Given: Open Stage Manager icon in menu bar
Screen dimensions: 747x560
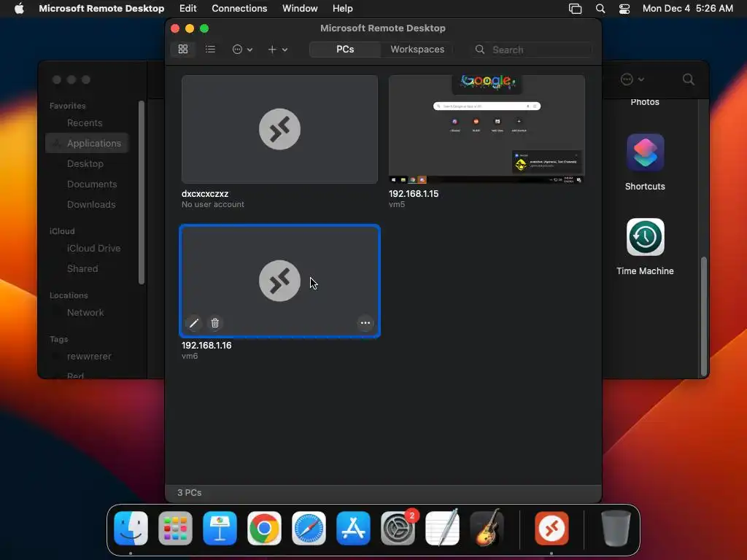Looking at the screenshot, I should tap(575, 9).
